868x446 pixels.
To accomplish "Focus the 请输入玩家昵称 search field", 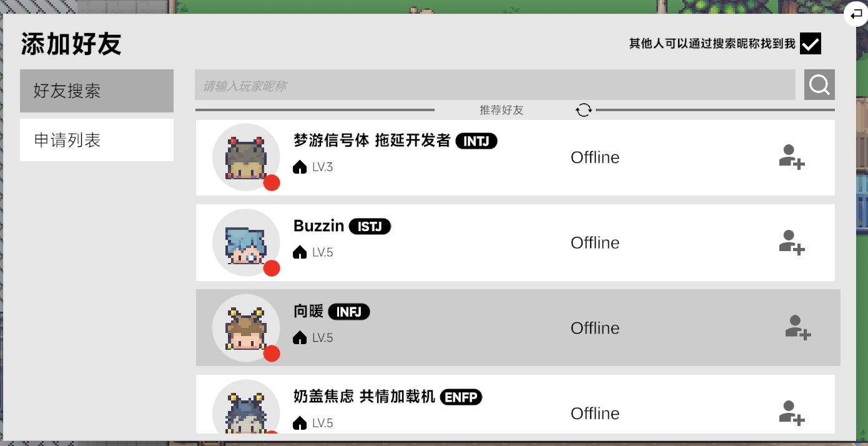I will (x=495, y=85).
